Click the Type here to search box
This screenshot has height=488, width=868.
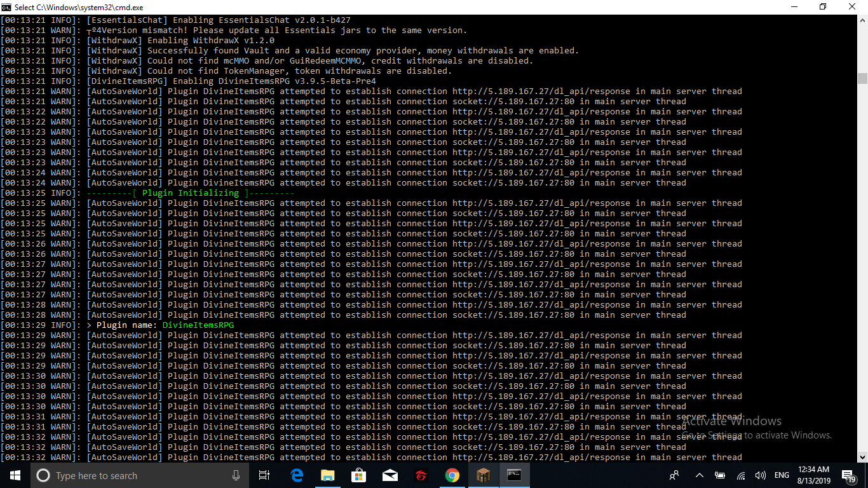click(x=140, y=475)
